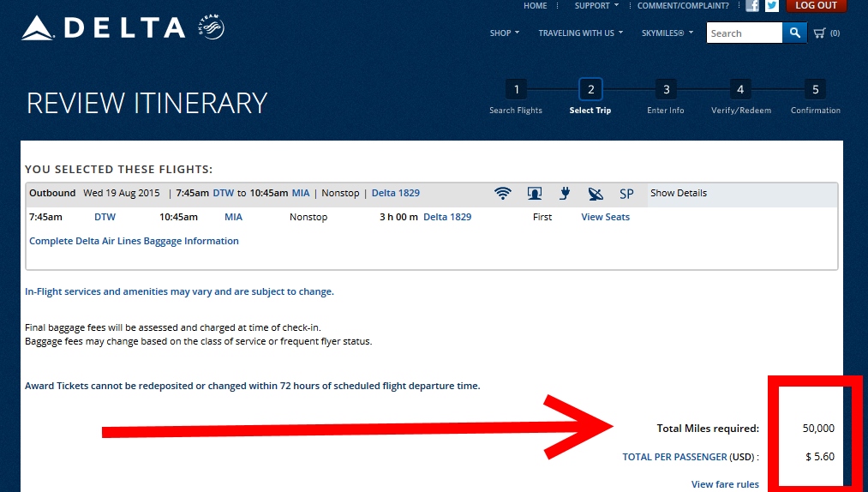
Task: Click MIA link in outbound header
Action: click(x=301, y=193)
